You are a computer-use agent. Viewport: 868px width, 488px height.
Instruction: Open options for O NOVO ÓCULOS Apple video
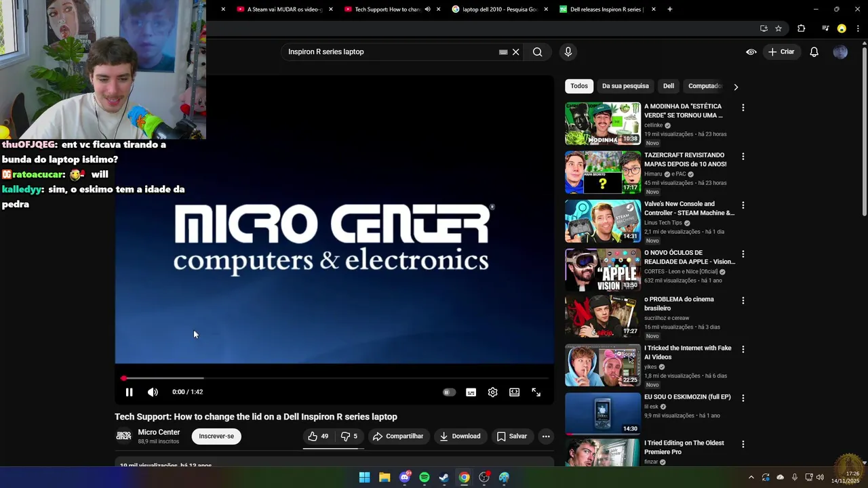tap(743, 253)
